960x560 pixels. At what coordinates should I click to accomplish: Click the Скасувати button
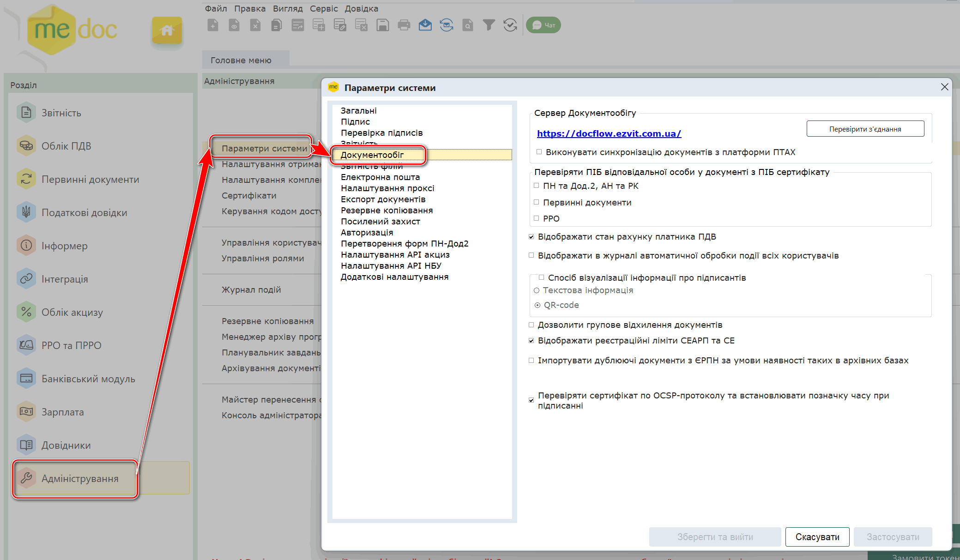pos(817,537)
